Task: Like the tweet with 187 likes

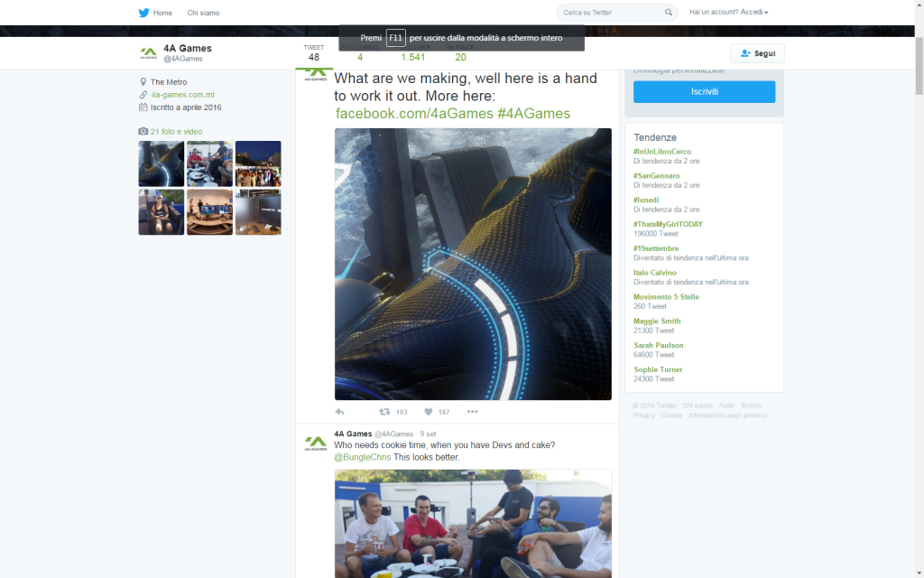Action: pyautogui.click(x=429, y=412)
